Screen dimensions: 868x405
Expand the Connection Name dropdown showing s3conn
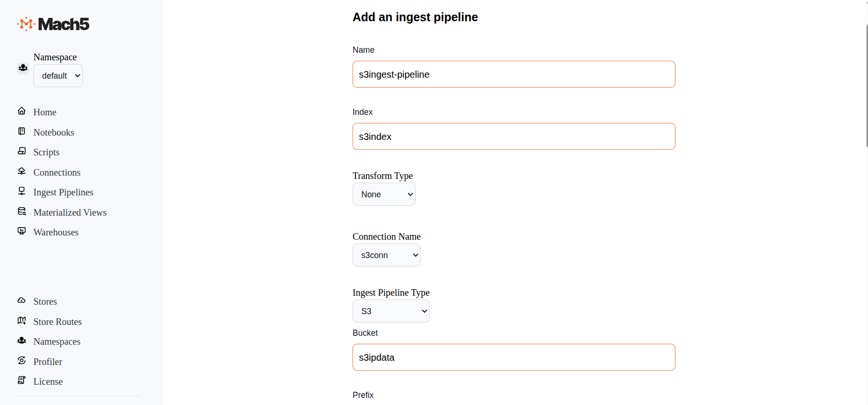[386, 255]
